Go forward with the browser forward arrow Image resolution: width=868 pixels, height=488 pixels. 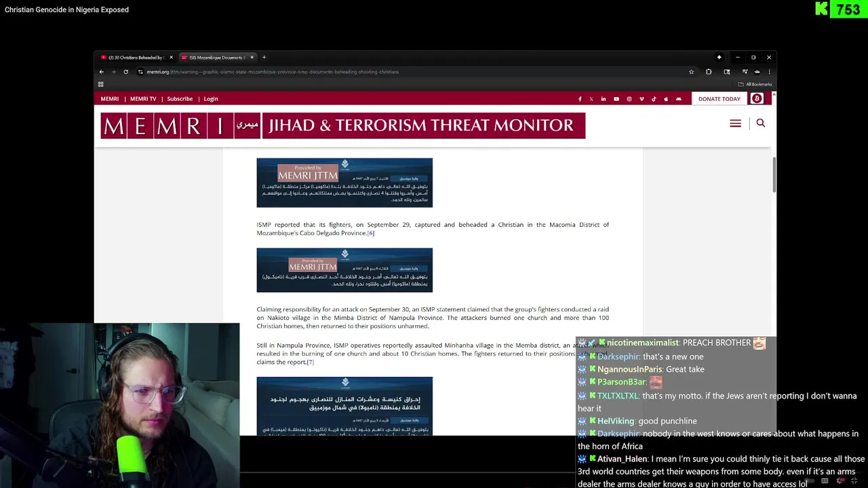[x=113, y=72]
